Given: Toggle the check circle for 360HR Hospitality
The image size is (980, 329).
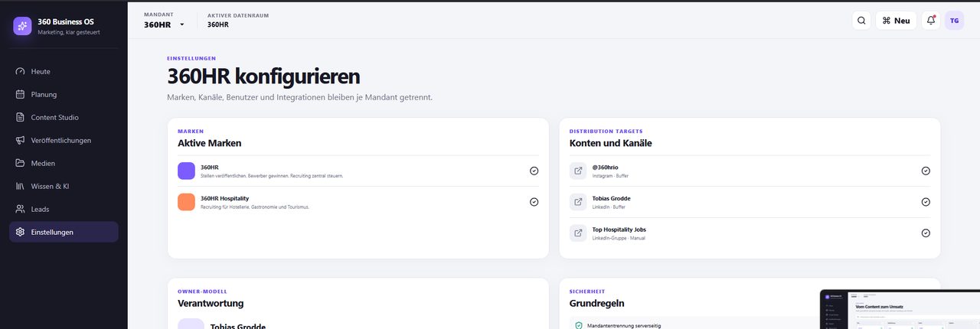Looking at the screenshot, I should [534, 202].
